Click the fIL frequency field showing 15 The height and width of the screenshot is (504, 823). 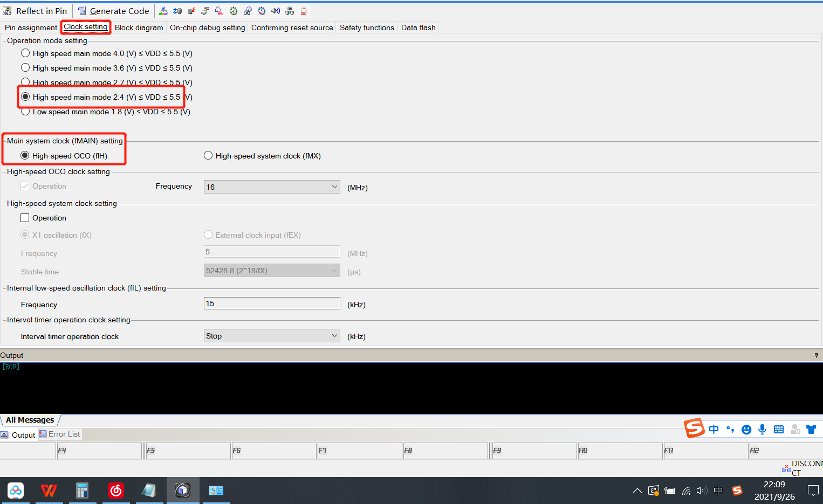[x=272, y=303]
